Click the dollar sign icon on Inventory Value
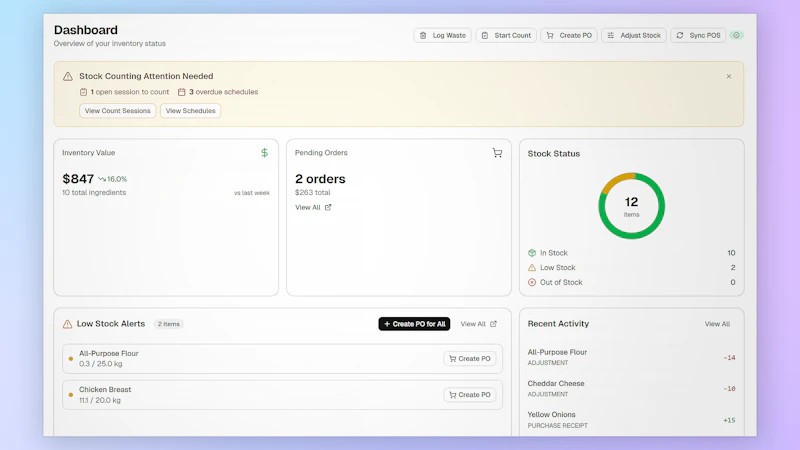This screenshot has width=800, height=450. coord(264,153)
